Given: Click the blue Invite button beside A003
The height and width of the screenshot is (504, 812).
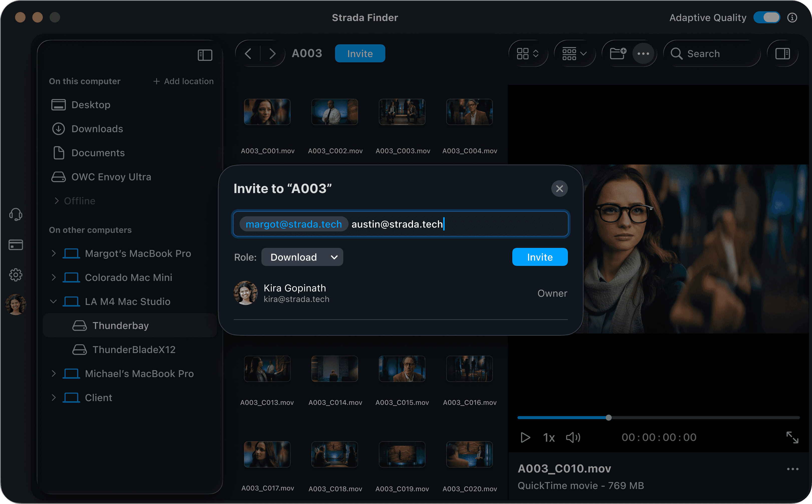Looking at the screenshot, I should (360, 53).
